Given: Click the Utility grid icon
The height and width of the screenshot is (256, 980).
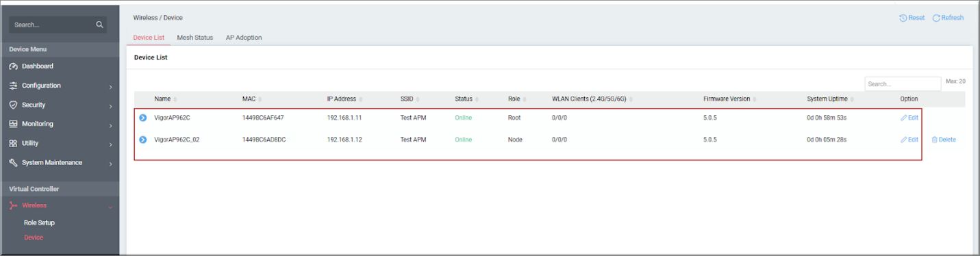Looking at the screenshot, I should (x=13, y=143).
